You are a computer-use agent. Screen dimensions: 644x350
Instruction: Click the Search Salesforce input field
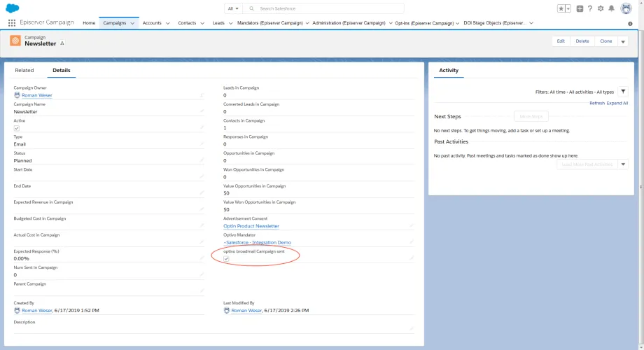323,8
